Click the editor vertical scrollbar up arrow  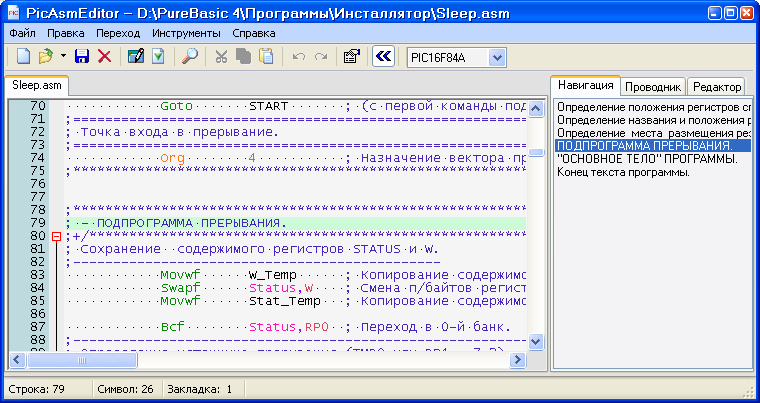tap(536, 109)
